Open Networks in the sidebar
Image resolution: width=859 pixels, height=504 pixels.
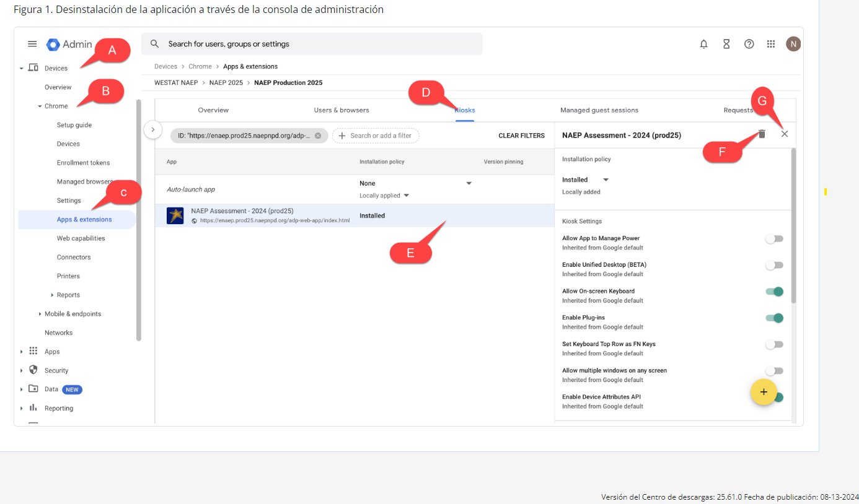tap(59, 332)
